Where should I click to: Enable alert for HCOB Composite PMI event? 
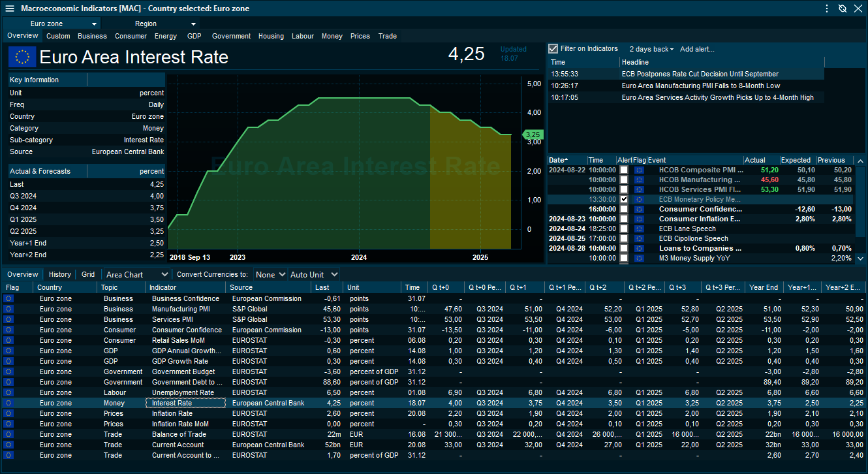click(x=624, y=170)
